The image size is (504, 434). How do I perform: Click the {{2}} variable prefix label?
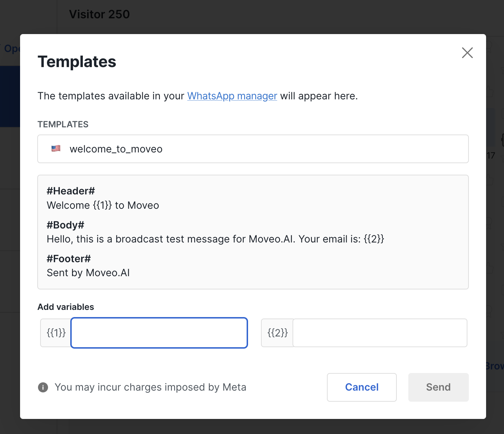[x=277, y=333]
